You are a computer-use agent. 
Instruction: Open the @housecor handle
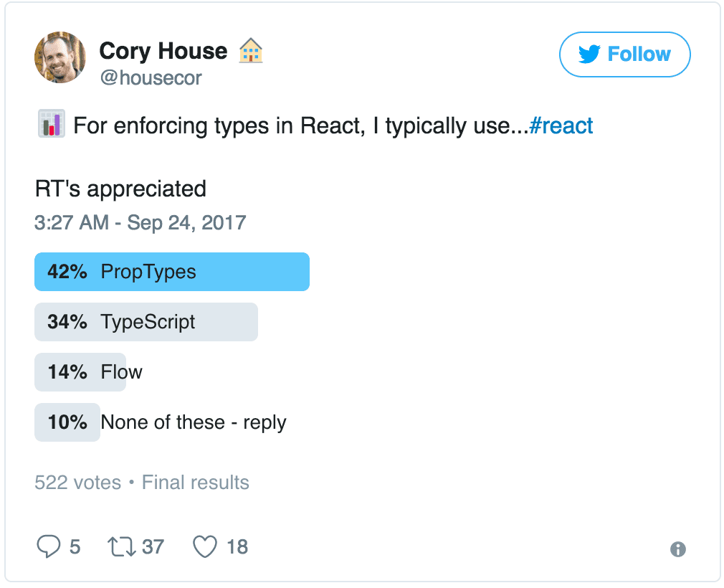tap(151, 77)
